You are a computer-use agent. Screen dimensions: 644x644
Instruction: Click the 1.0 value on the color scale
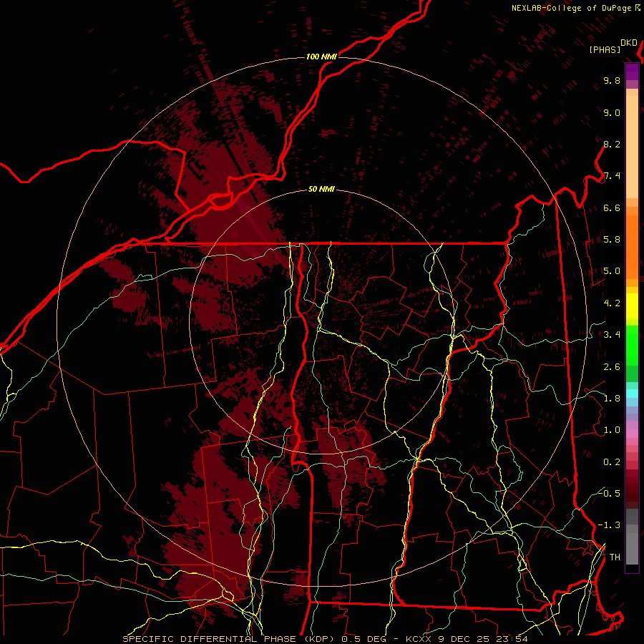point(612,430)
